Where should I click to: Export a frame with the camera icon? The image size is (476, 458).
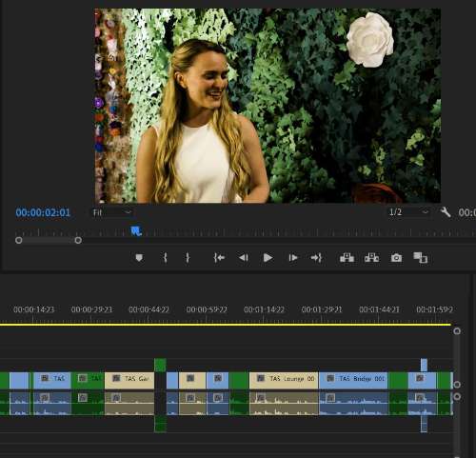pos(396,258)
